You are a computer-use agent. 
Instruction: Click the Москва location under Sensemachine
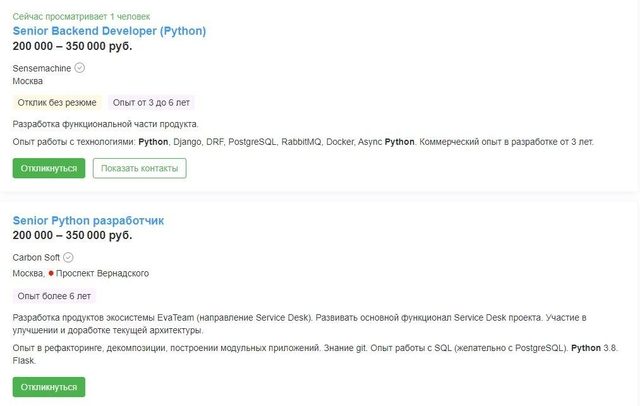(27, 81)
